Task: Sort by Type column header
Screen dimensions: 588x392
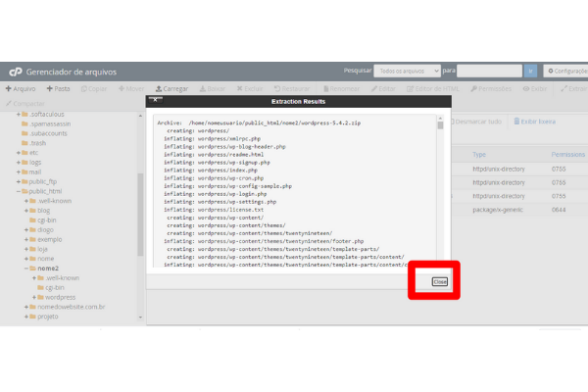Action: 479,155
